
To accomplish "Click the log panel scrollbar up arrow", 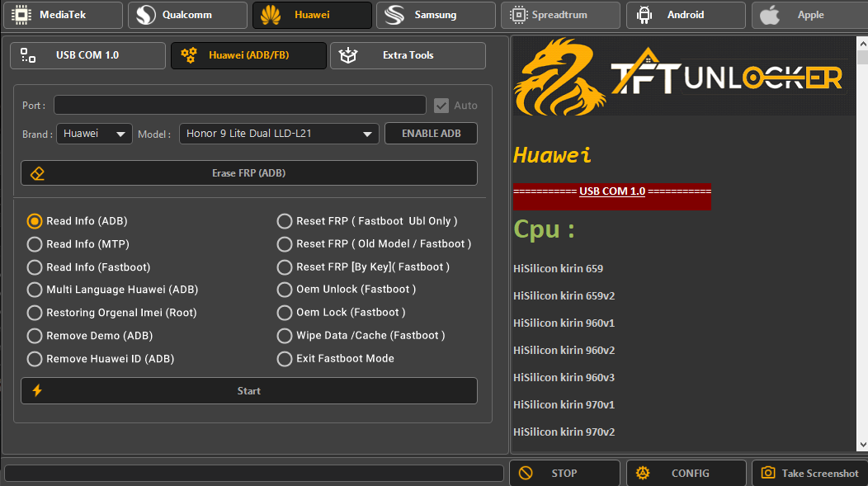I will point(862,43).
